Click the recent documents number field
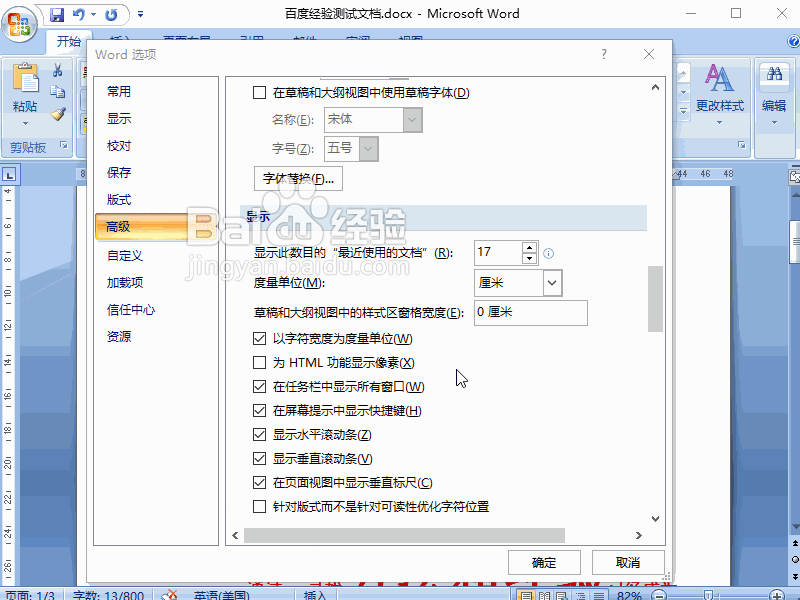 tap(498, 253)
